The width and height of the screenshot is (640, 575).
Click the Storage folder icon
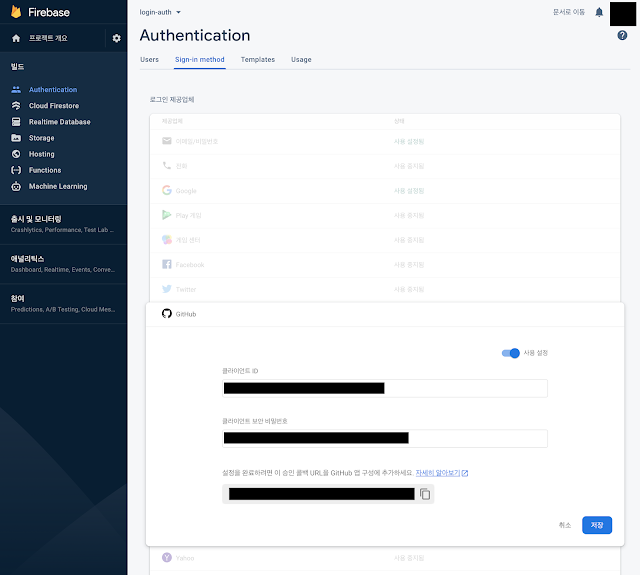[16, 138]
